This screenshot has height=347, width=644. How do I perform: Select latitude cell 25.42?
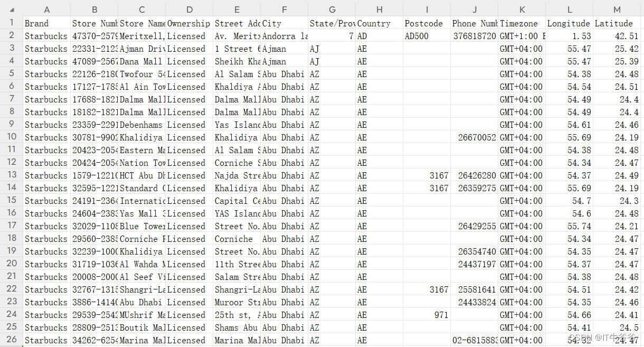click(x=617, y=49)
